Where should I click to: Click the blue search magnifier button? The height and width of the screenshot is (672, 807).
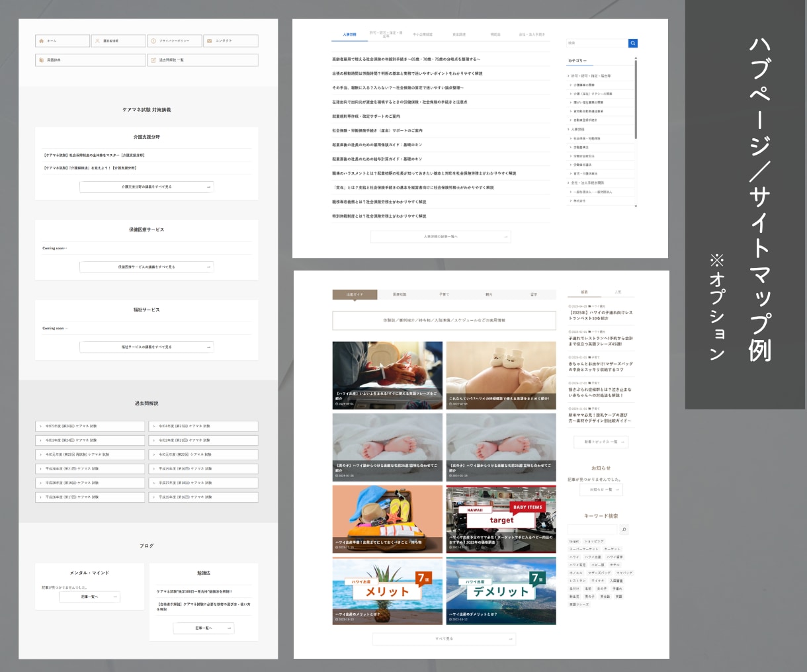click(633, 43)
